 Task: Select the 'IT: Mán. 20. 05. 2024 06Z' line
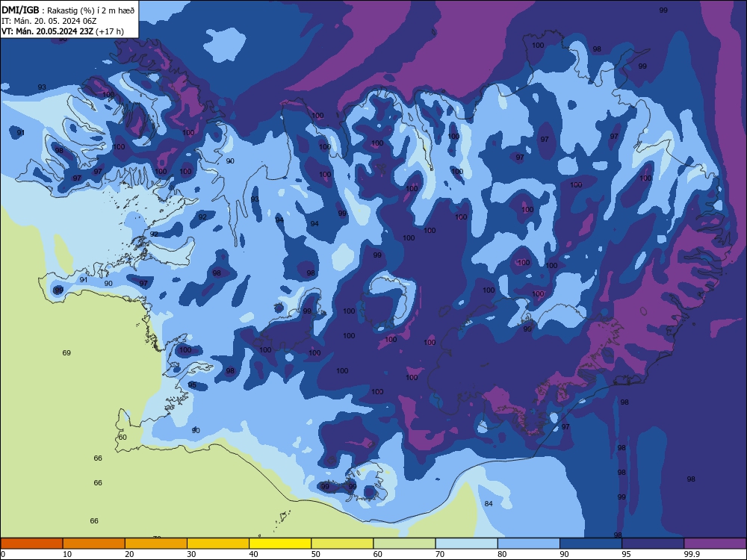click(x=49, y=21)
